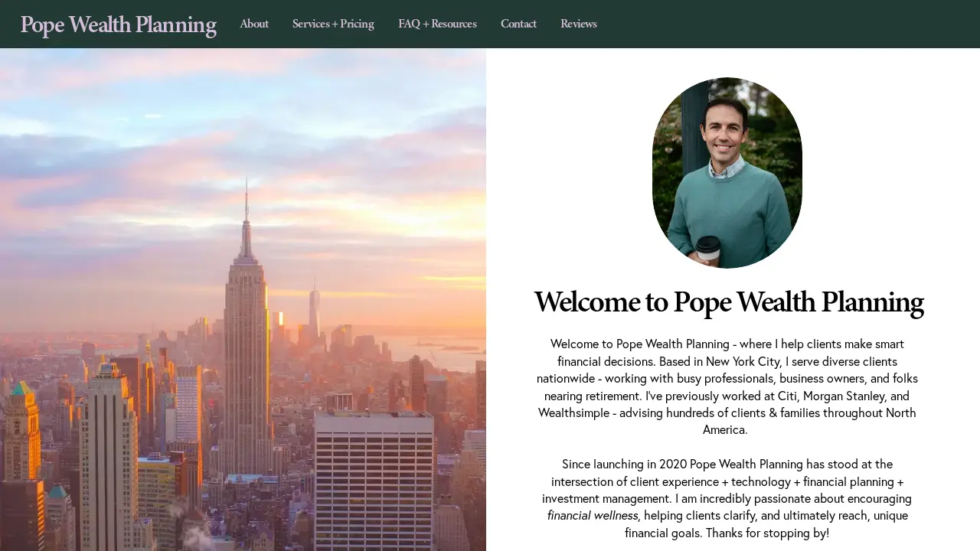
Task: Click the 'Welcome to Pope Wealth Planning' heading
Action: tap(728, 302)
